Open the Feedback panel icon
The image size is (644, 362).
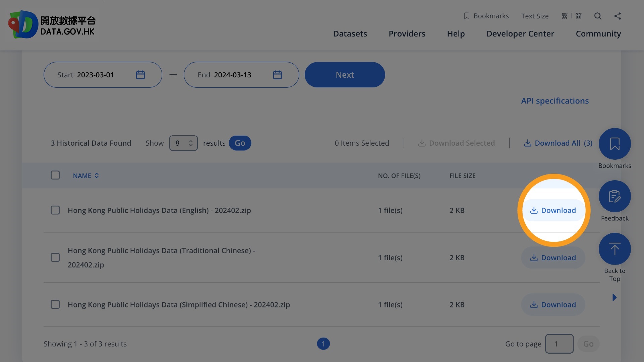tap(614, 196)
